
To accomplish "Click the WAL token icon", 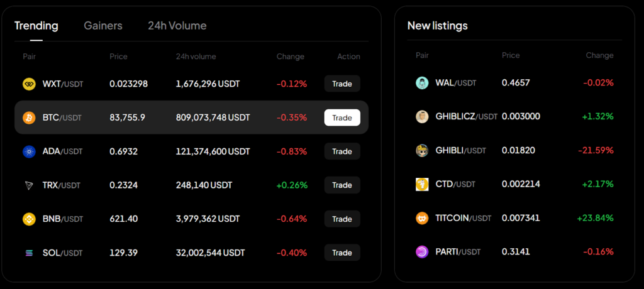I will tap(422, 83).
